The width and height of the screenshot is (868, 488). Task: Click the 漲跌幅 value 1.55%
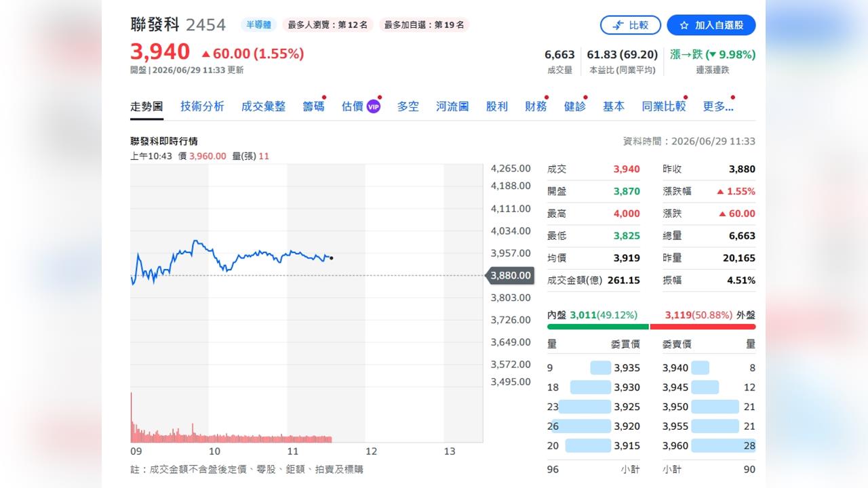(x=736, y=191)
